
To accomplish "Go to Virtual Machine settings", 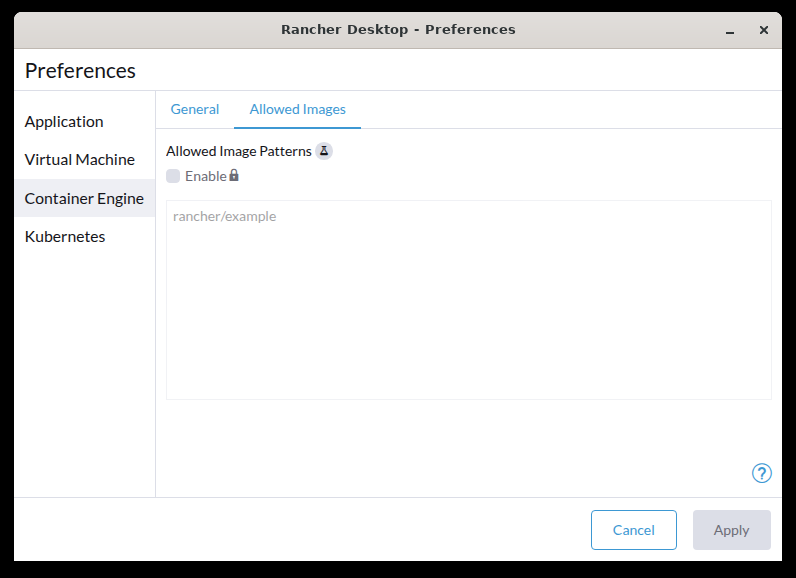I will pyautogui.click(x=79, y=159).
